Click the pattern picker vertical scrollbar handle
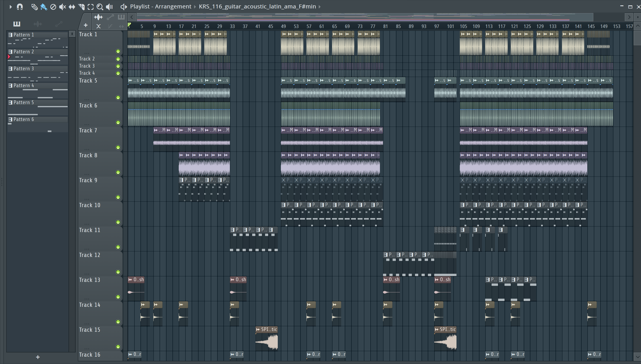The width and height of the screenshot is (641, 364). click(72, 34)
